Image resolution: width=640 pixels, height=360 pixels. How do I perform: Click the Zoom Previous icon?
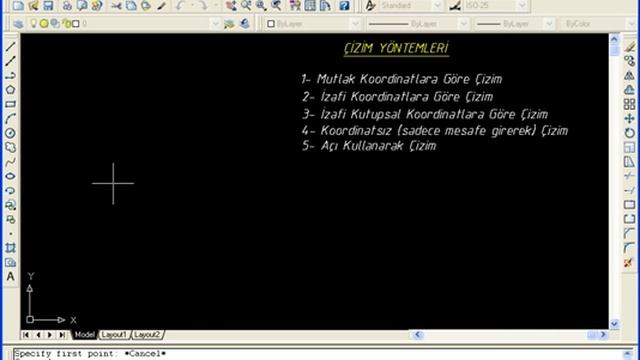click(x=276, y=5)
